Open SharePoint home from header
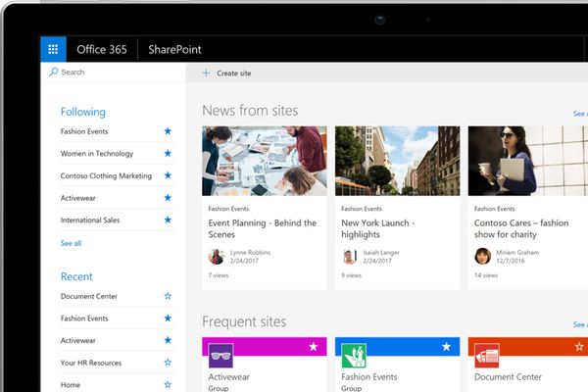Screen dimensions: 588x392 [x=174, y=50]
